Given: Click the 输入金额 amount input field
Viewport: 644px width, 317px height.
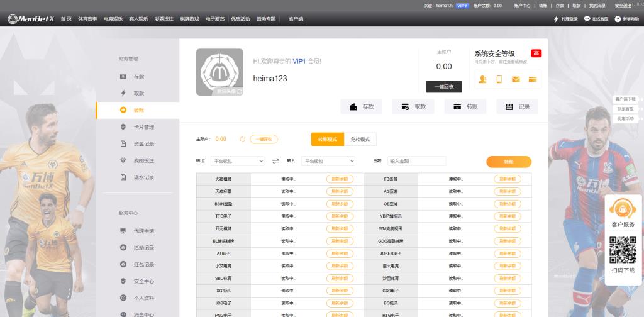Looking at the screenshot, I should 416,161.
